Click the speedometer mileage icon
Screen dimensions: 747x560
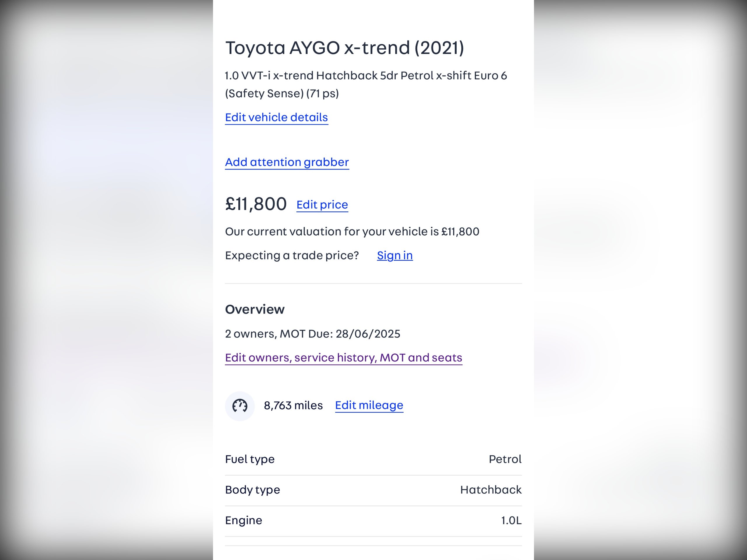[240, 406]
